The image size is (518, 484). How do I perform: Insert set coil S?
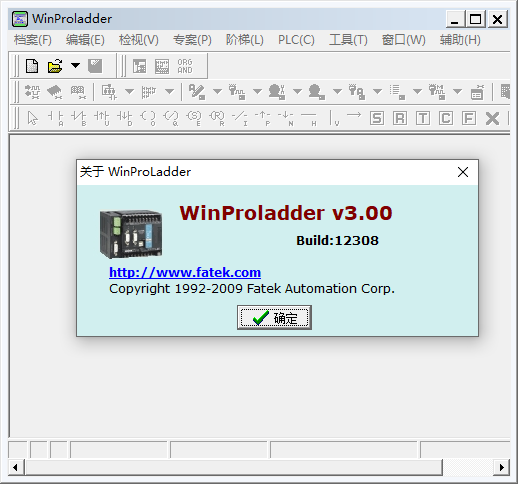194,118
